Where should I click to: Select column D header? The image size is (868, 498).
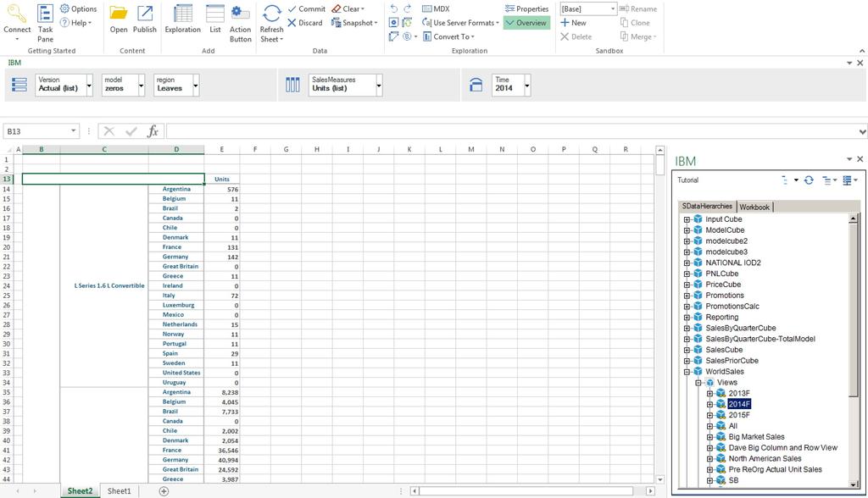176,149
